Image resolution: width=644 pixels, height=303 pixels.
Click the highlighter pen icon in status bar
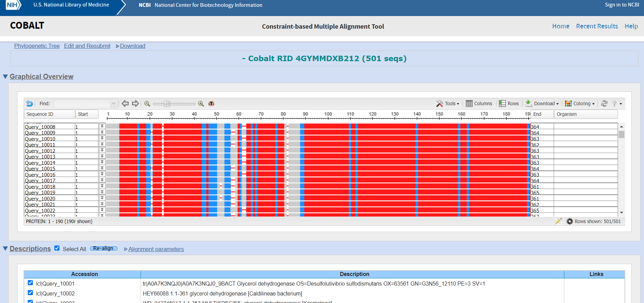click(558, 221)
